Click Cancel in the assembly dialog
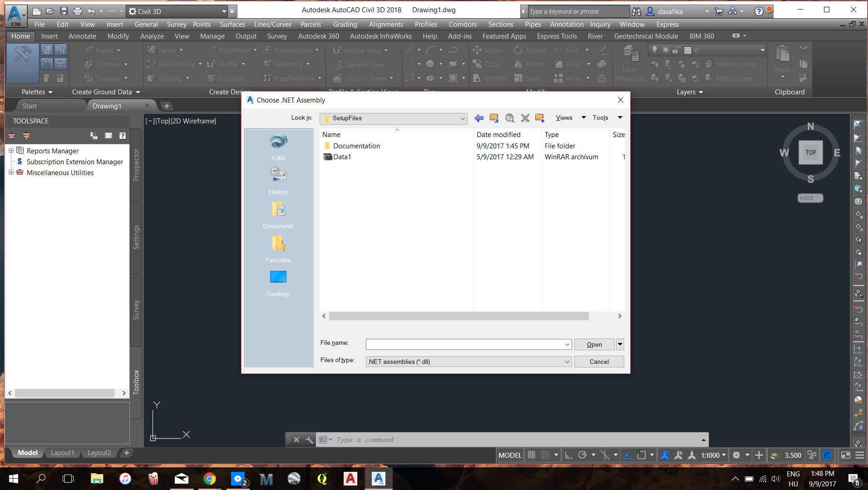Screen dimensions: 868x490 599,361
